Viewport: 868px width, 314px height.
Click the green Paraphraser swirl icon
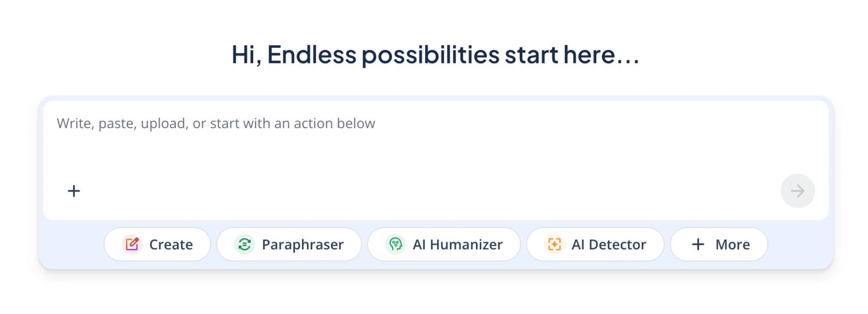[244, 245]
